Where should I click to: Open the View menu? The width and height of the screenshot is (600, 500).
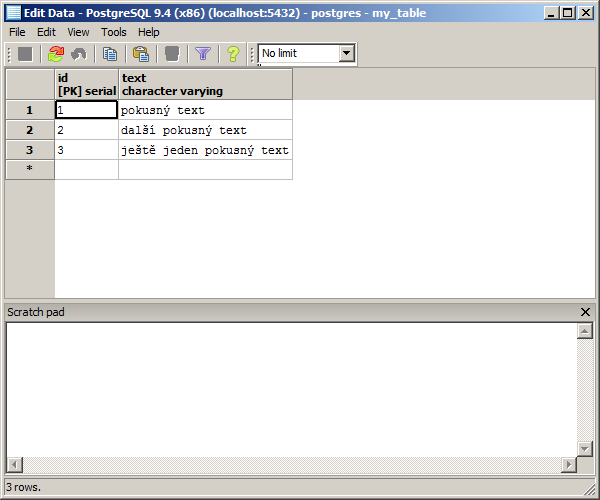click(x=78, y=32)
